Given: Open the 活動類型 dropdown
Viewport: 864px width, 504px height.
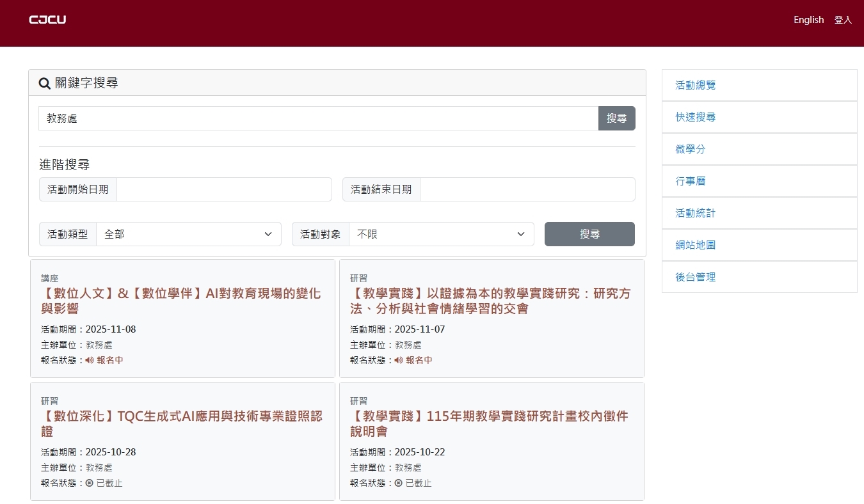Looking at the screenshot, I should click(x=188, y=234).
